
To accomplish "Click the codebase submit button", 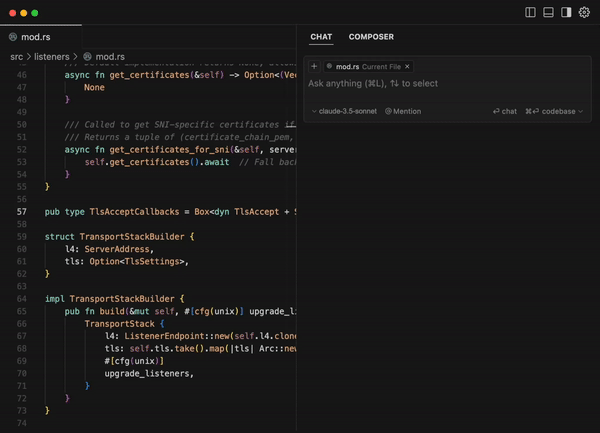I will click(550, 111).
